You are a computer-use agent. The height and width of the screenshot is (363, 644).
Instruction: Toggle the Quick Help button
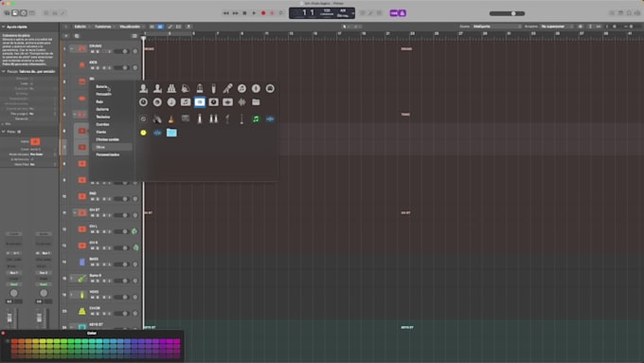coord(24,13)
